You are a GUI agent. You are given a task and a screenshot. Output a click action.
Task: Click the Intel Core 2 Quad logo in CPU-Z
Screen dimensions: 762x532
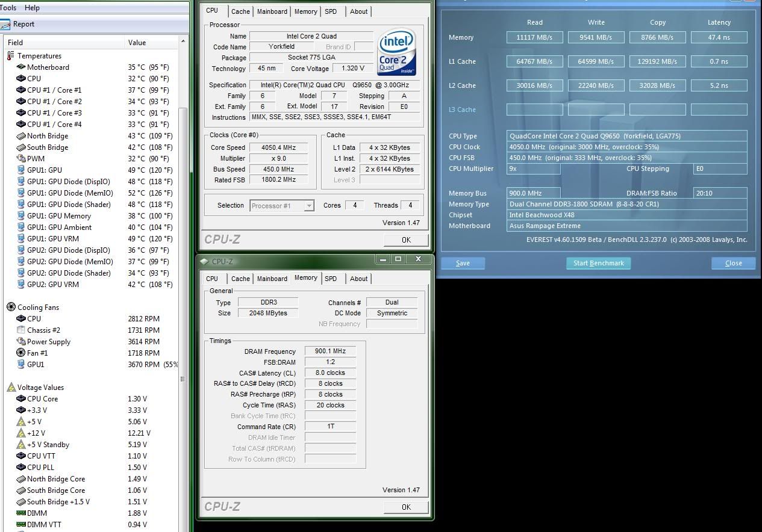(397, 52)
